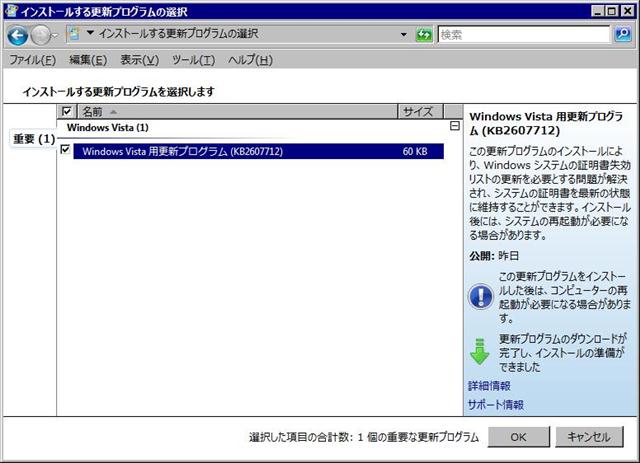Open the 詳細情報 link
This screenshot has height=463, width=640.
[489, 386]
